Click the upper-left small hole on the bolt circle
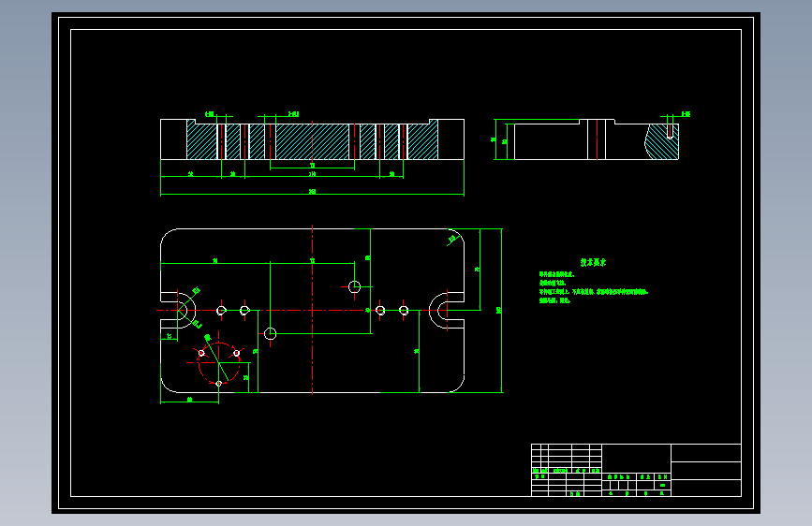This screenshot has height=526, width=812. (x=201, y=353)
